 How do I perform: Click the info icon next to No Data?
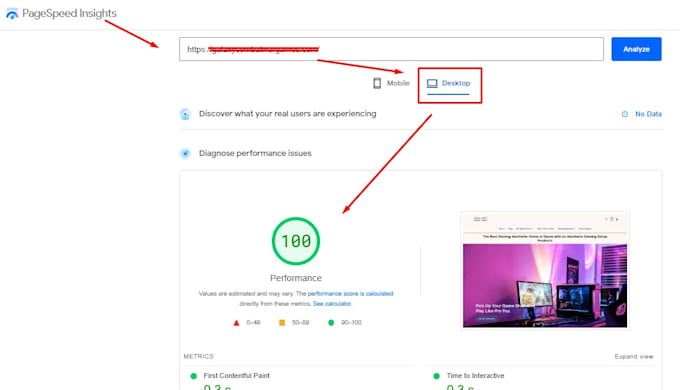click(x=625, y=114)
